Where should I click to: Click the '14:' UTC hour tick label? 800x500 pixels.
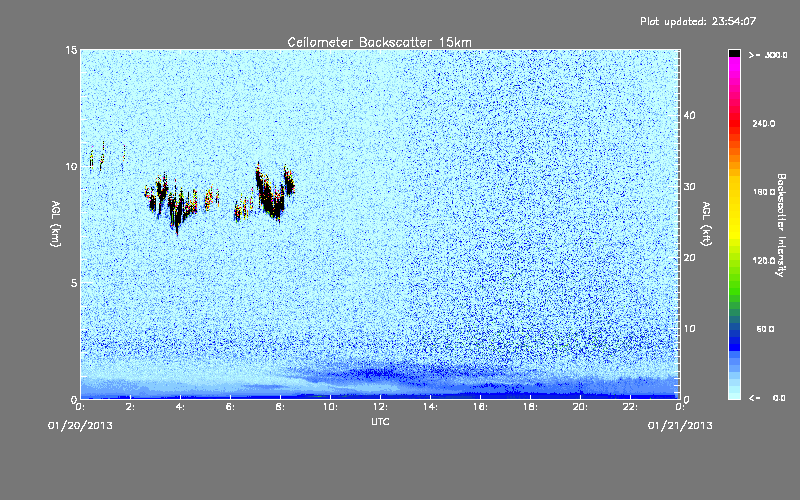tap(430, 407)
